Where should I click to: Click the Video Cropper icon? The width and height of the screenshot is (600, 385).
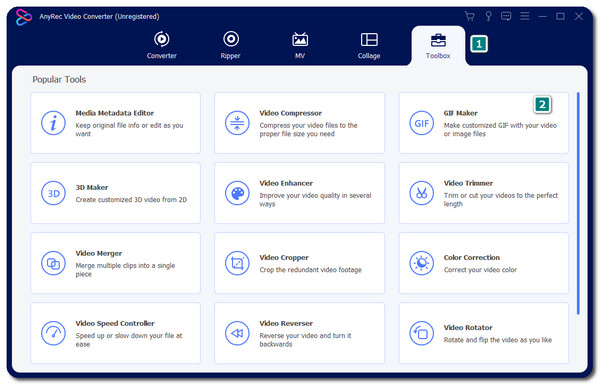click(x=237, y=263)
